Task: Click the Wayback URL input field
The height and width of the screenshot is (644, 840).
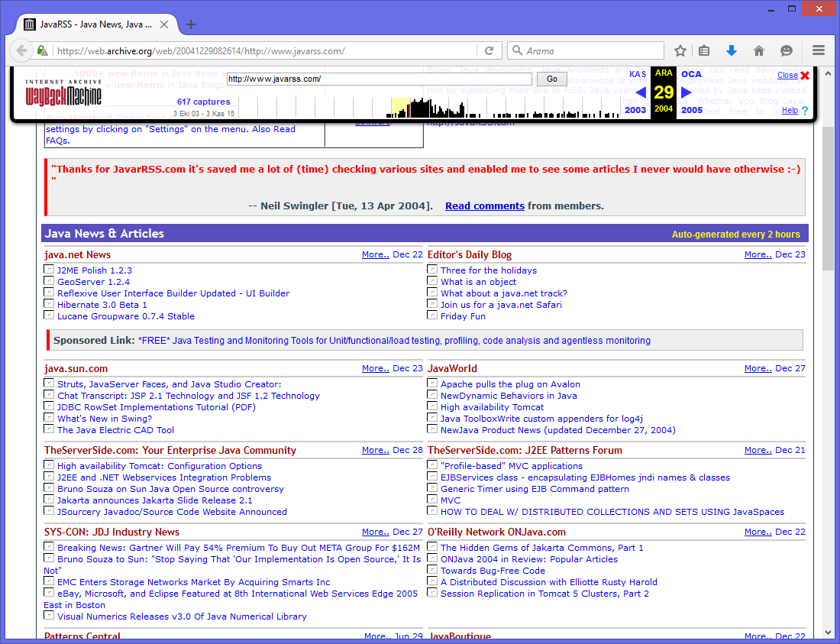Action: (x=380, y=79)
